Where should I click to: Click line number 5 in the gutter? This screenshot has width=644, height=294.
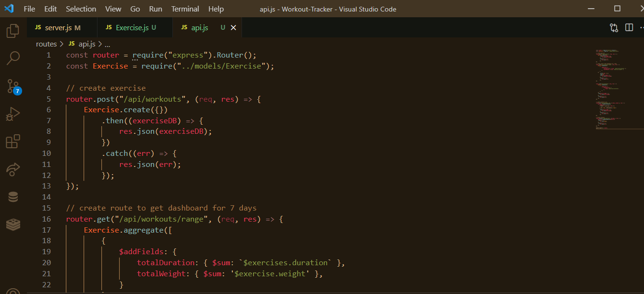click(x=49, y=99)
